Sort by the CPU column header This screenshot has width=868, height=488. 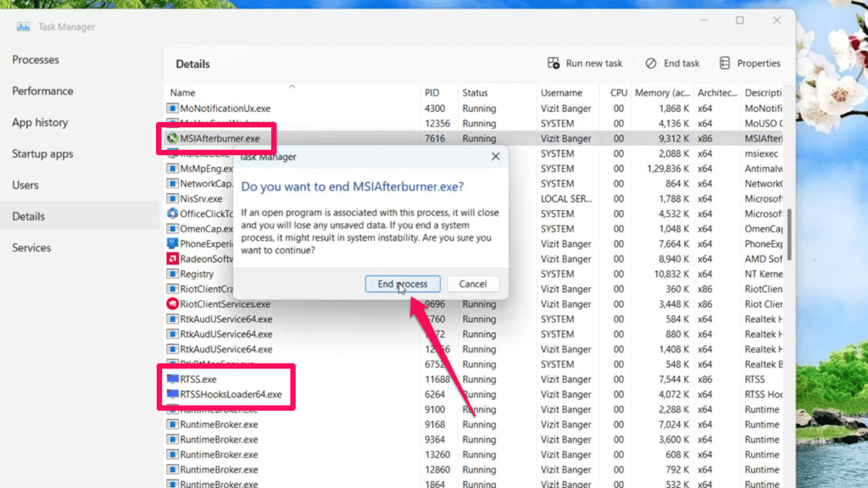coord(618,92)
